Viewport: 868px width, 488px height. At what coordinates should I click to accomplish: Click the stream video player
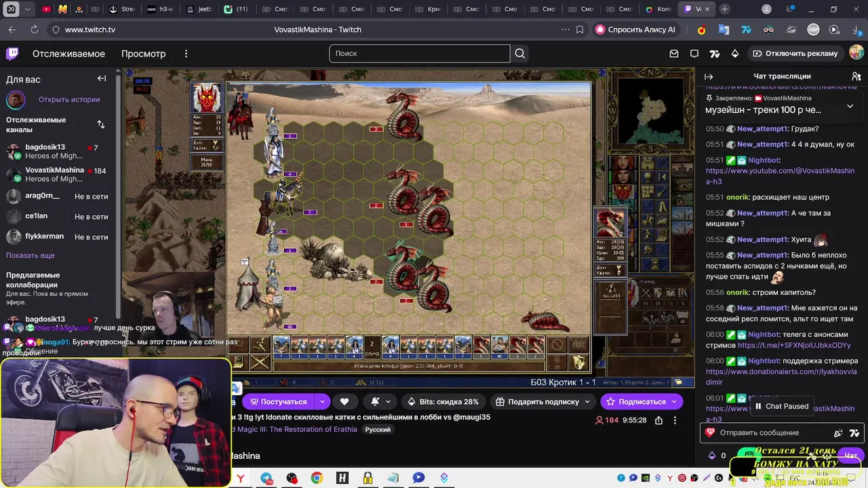pyautogui.click(x=408, y=228)
